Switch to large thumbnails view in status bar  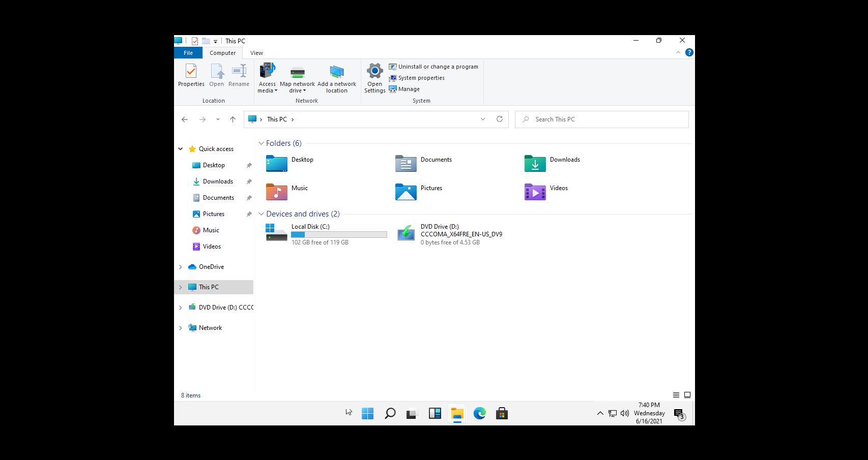pyautogui.click(x=687, y=394)
